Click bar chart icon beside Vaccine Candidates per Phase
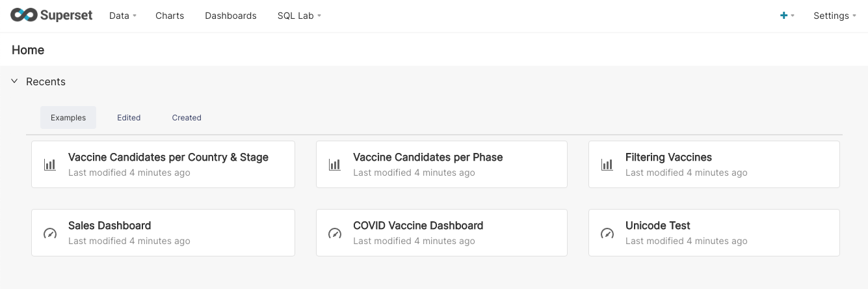 [335, 165]
